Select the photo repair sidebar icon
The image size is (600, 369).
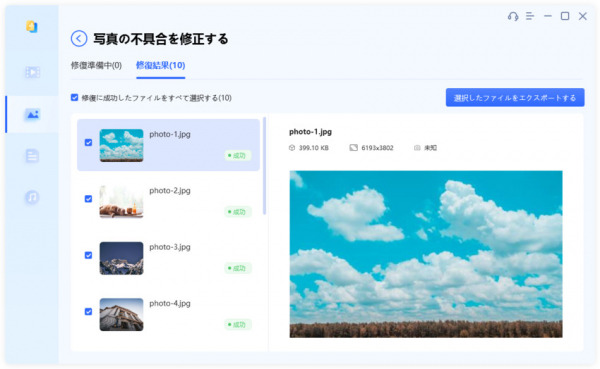(32, 114)
